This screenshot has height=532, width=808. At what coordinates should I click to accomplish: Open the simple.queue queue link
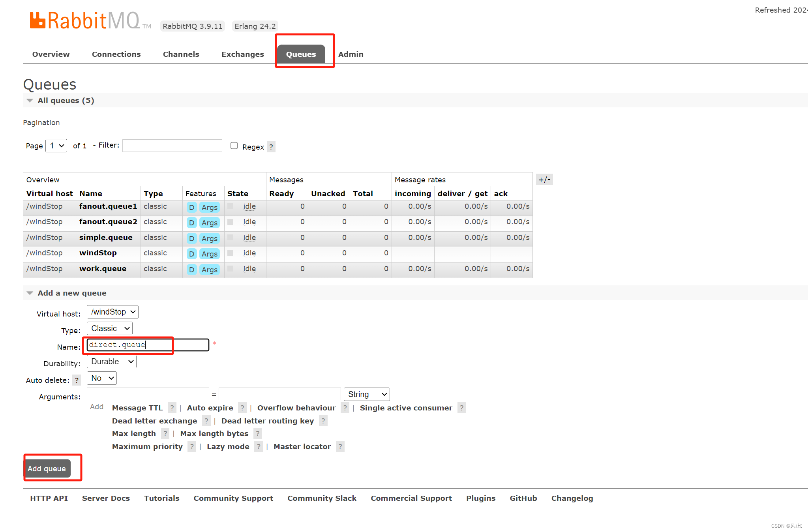click(106, 237)
